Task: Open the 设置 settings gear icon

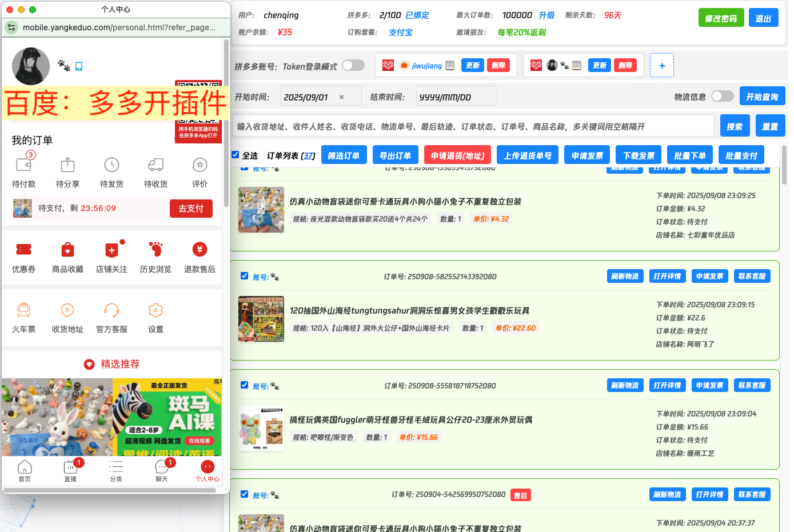Action: (x=155, y=311)
